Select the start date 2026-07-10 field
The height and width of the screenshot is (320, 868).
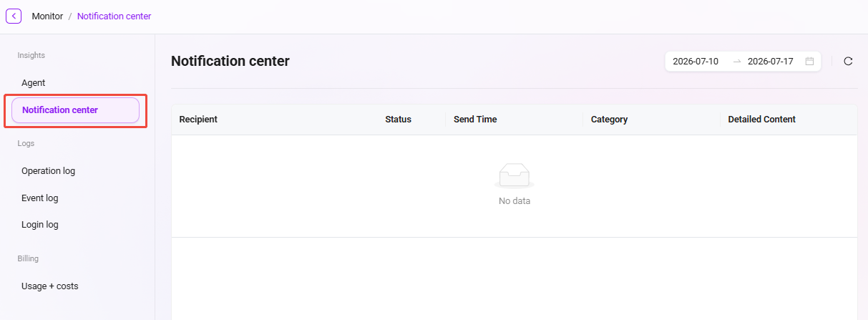(696, 62)
